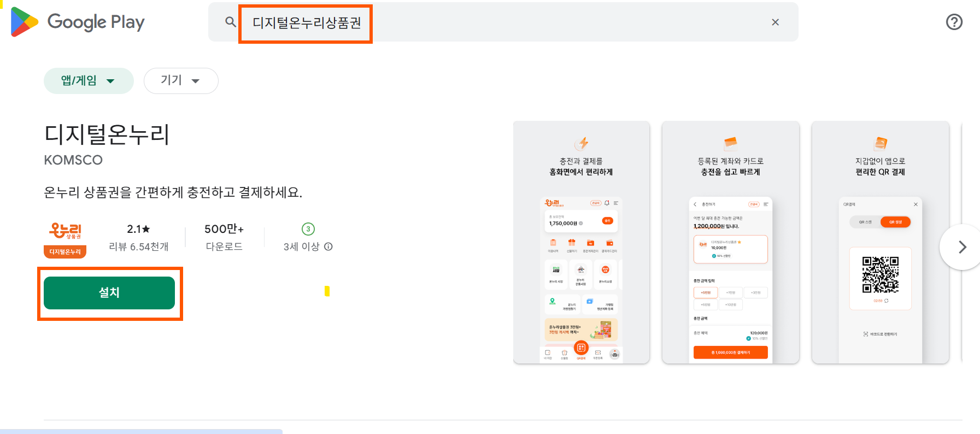Viewport: 980px width, 434px height.
Task: Click the 기기 dropdown arrow
Action: (x=196, y=81)
